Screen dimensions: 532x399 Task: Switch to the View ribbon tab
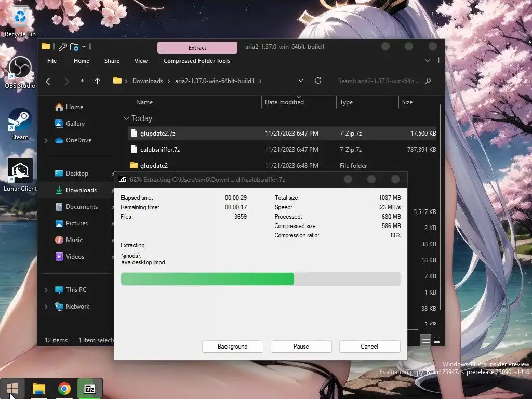point(141,61)
